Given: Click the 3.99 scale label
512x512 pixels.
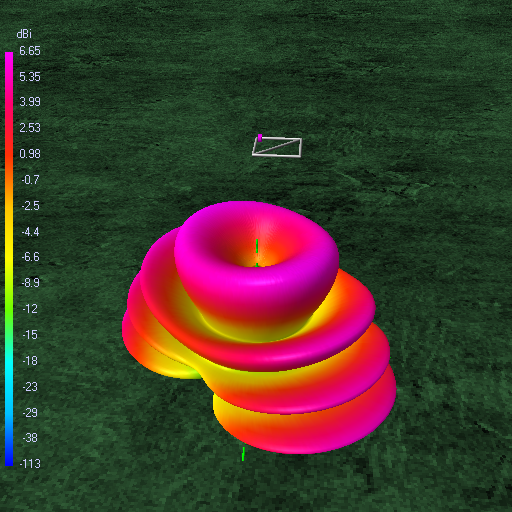Looking at the screenshot, I should [30, 102].
